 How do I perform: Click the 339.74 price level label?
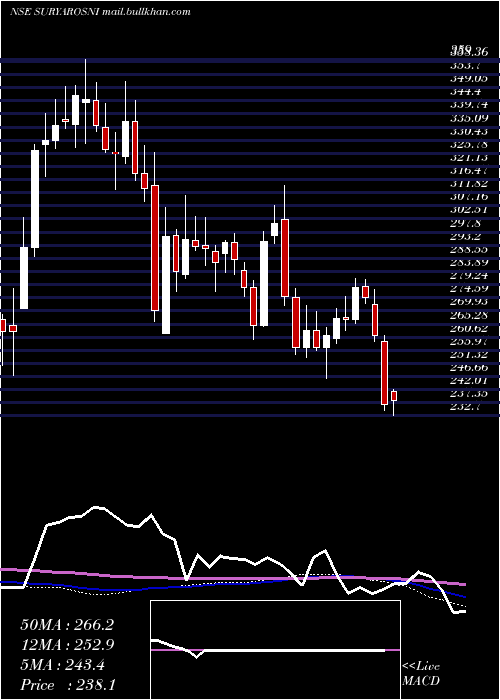[468, 105]
